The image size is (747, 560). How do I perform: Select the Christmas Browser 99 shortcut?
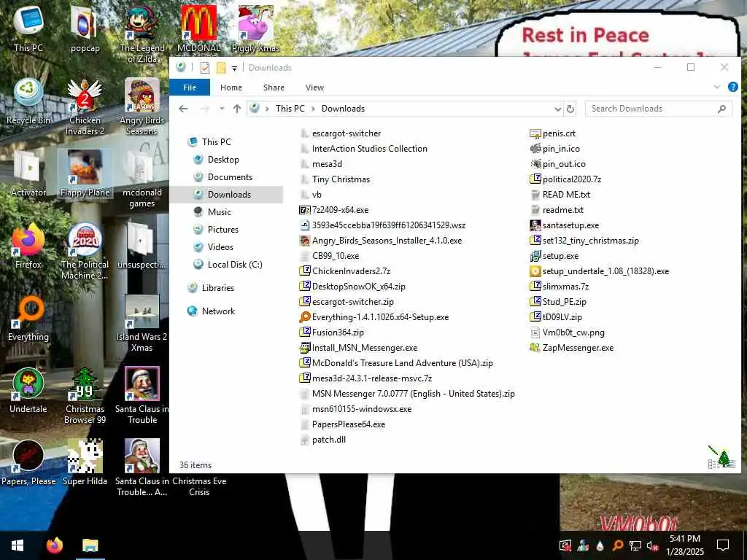click(85, 396)
